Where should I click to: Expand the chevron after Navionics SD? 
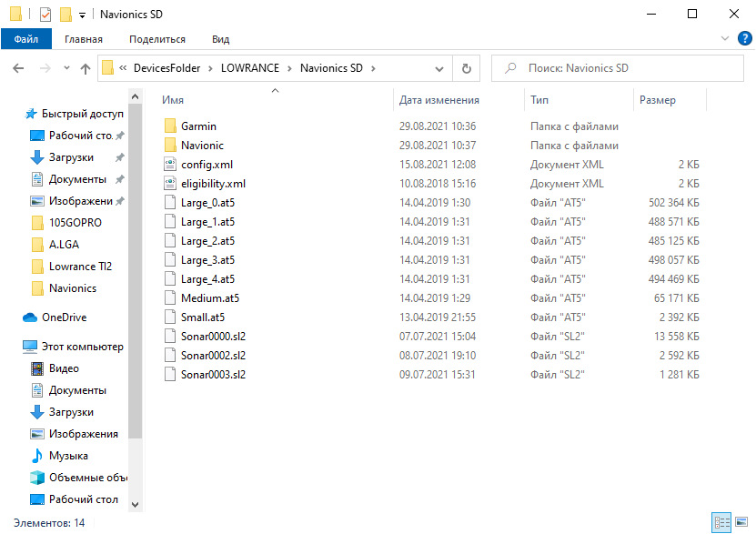[373, 68]
